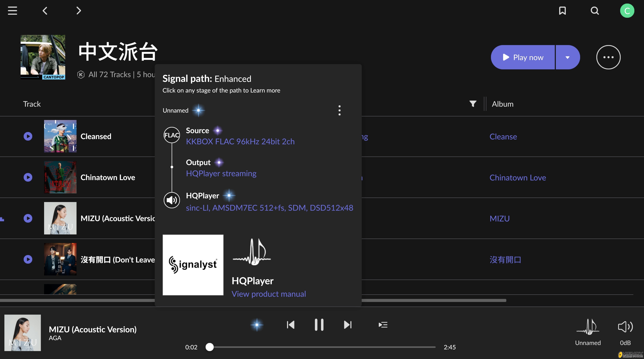This screenshot has width=644, height=359.
Task: Click the Track column header
Action: click(32, 104)
